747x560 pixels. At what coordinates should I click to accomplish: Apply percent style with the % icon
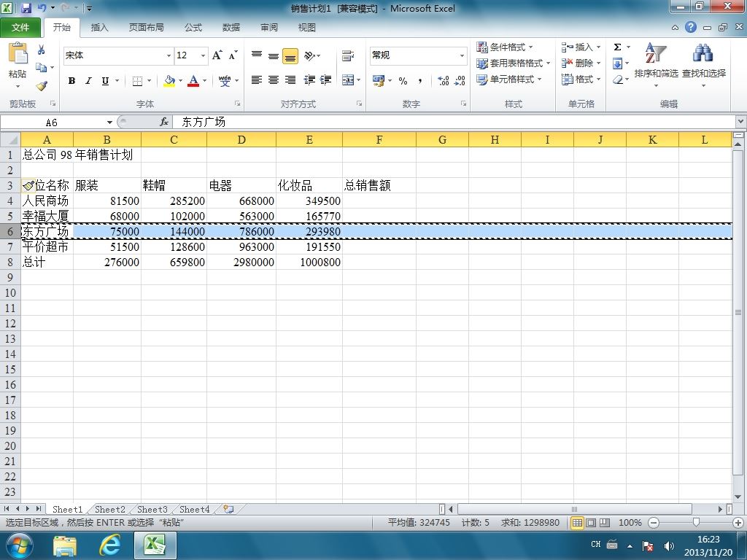tap(403, 81)
